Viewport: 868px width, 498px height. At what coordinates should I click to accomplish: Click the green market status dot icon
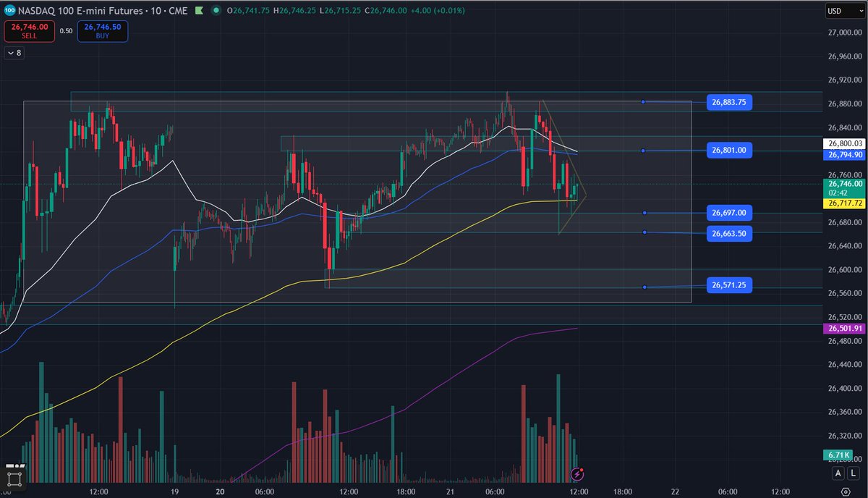tap(215, 12)
